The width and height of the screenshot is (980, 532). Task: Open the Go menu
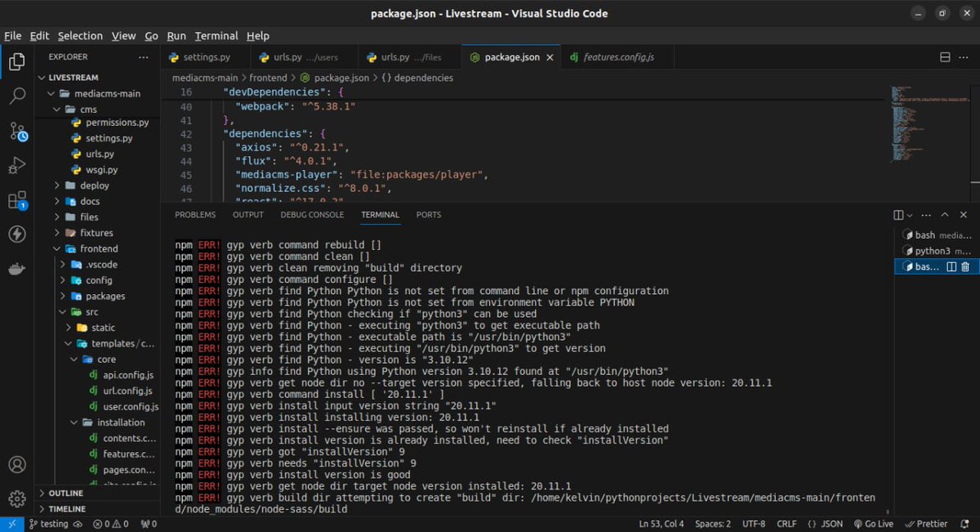point(152,36)
